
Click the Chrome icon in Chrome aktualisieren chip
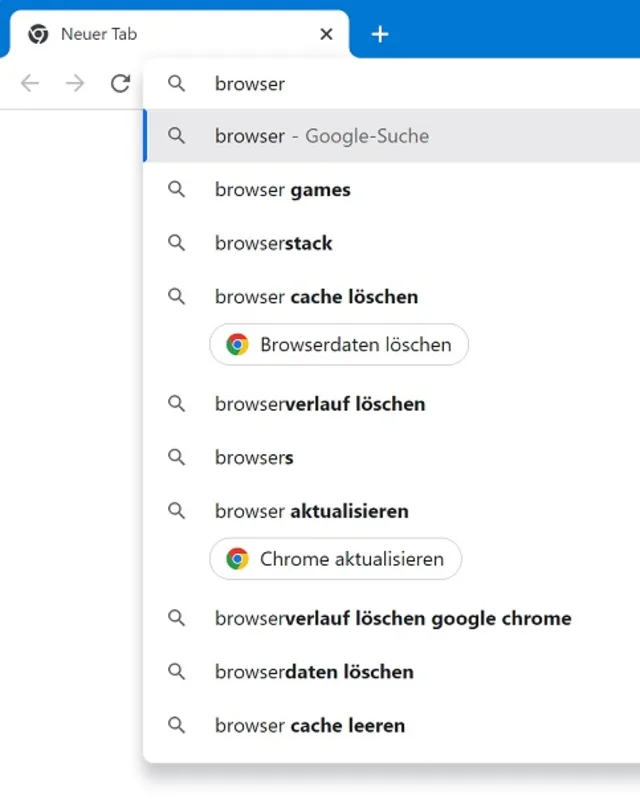pos(237,559)
